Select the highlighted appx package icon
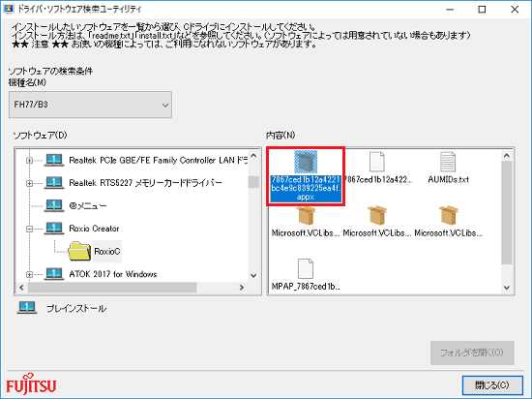Image resolution: width=532 pixels, height=399 pixels. [306, 162]
